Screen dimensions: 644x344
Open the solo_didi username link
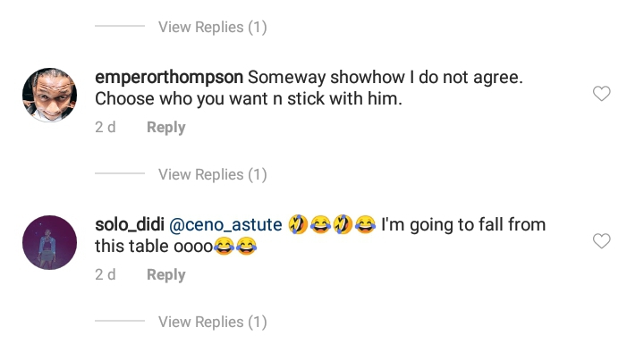point(130,224)
